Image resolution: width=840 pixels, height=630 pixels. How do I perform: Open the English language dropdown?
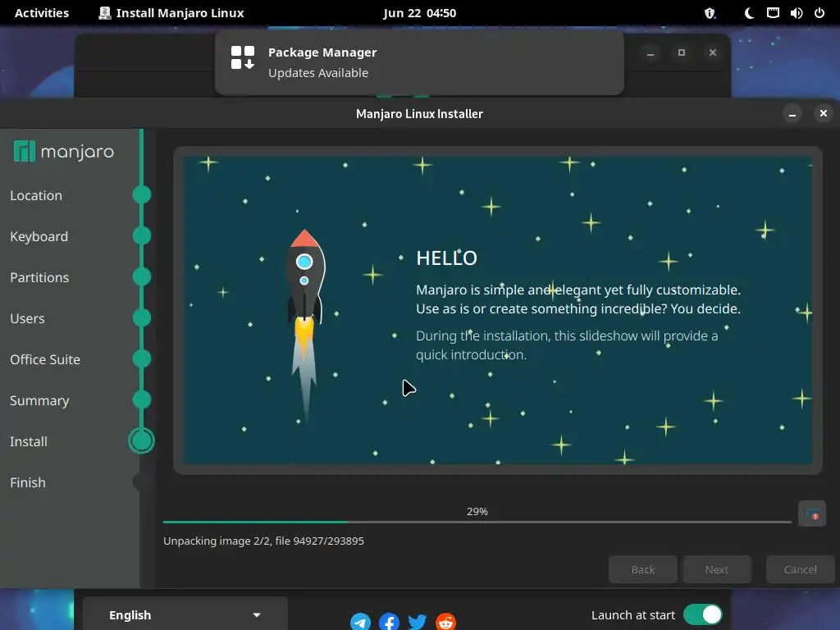point(185,615)
